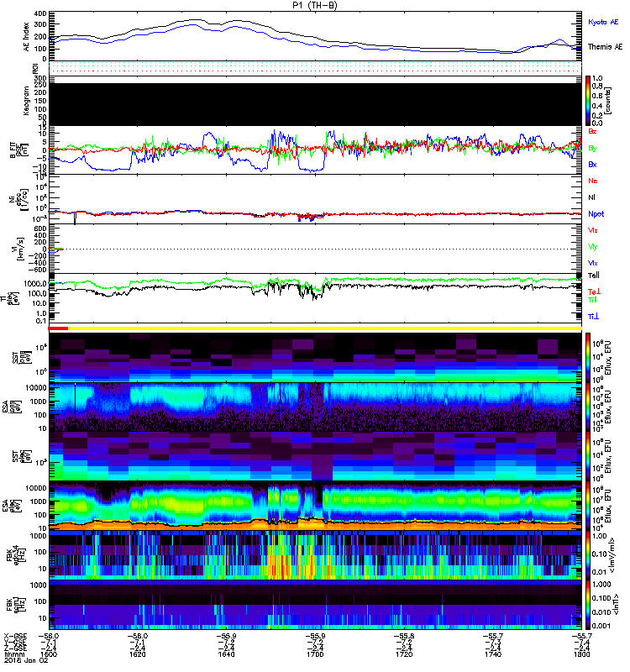630x672 pixels.
Task: Click the Keogram axis label
Action: pos(26,100)
